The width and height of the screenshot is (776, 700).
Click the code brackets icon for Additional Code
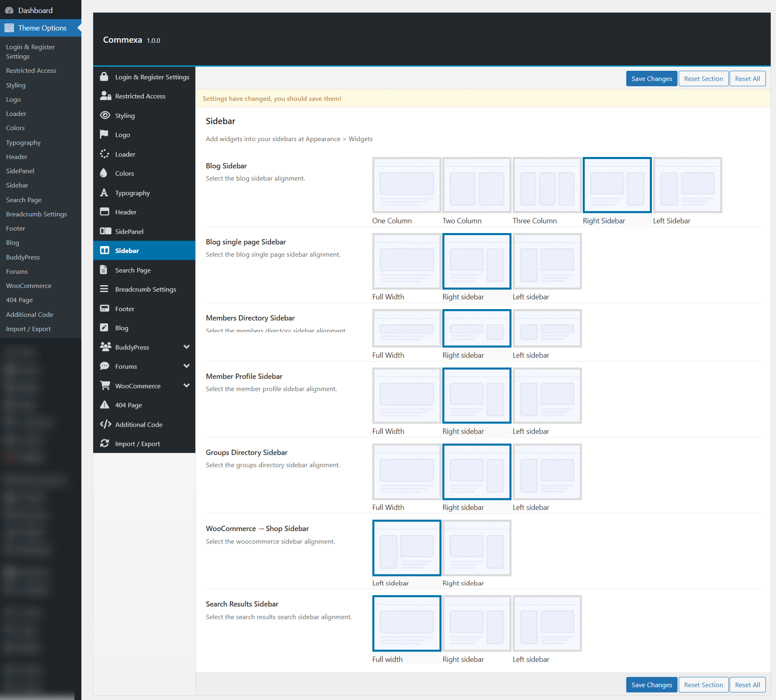pyautogui.click(x=105, y=424)
